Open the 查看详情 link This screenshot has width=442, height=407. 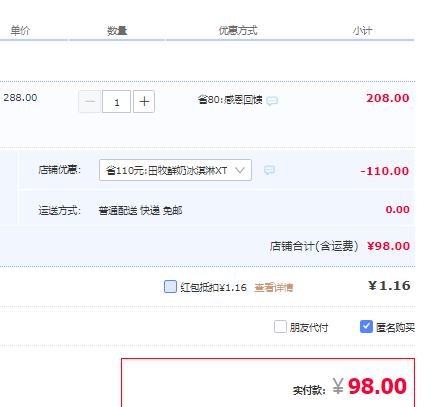pos(274,287)
